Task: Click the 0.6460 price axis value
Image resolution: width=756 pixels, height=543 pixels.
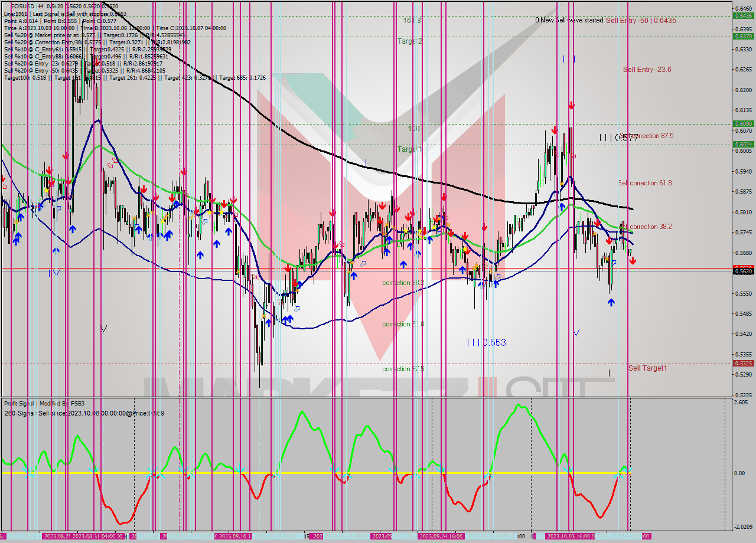Action: [x=743, y=8]
